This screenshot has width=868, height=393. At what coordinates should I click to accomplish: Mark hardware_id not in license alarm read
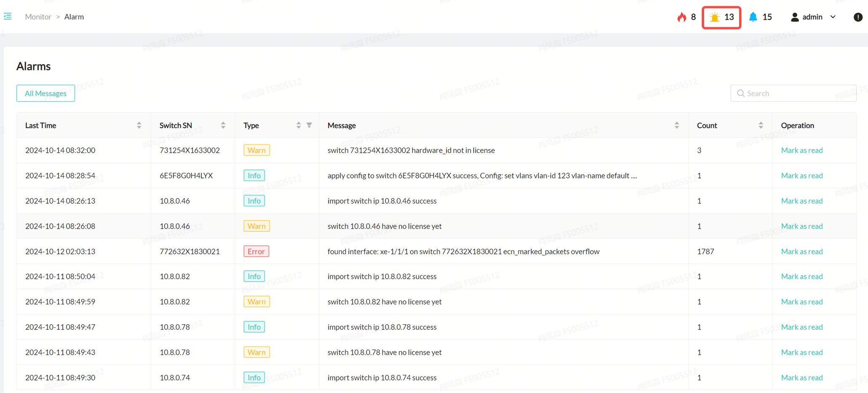coord(801,150)
